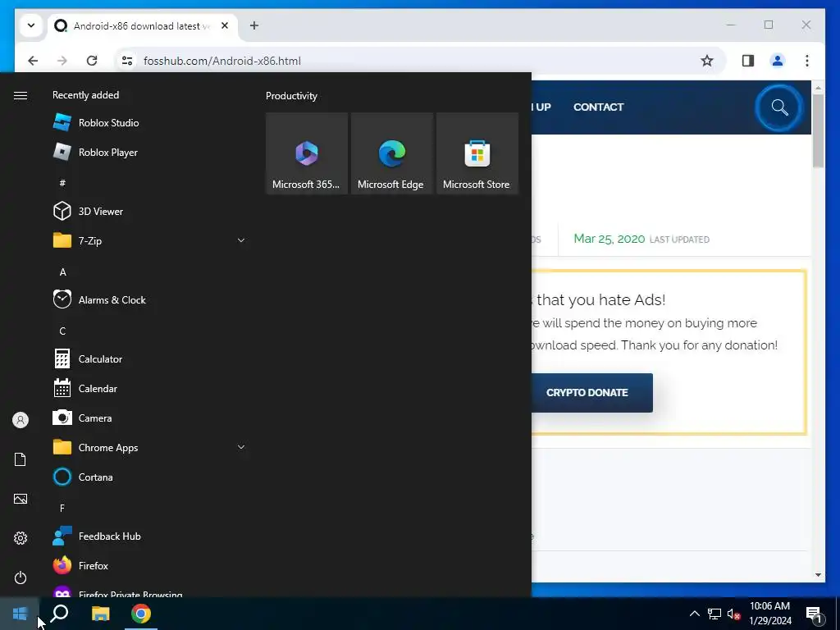The height and width of the screenshot is (630, 840).
Task: Click Mar 25, 2020 last updated date
Action: (609, 239)
